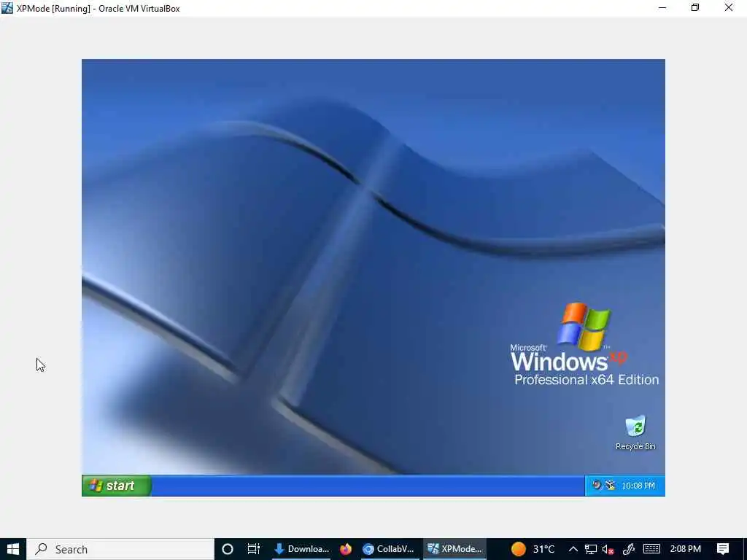Click the VirtualBox icon in the title bar

7,8
